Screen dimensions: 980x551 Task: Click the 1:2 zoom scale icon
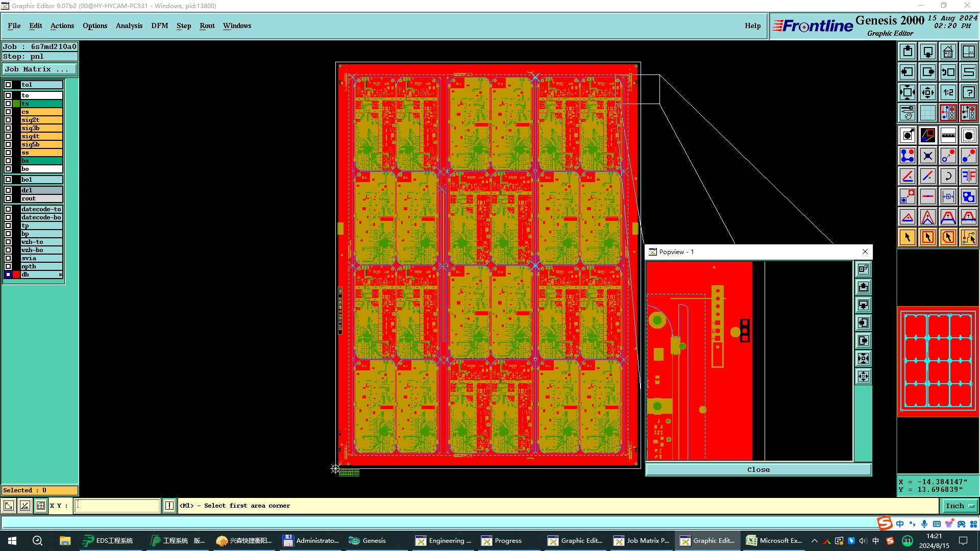948,92
